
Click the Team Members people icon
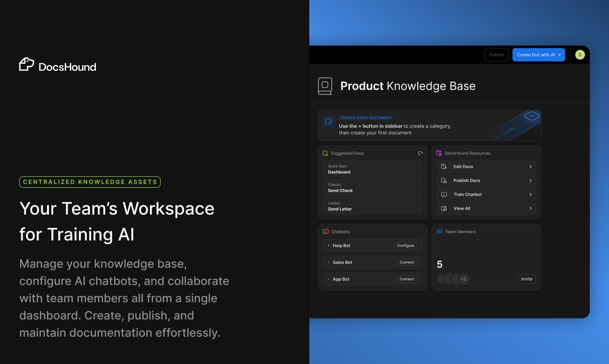[x=439, y=231]
